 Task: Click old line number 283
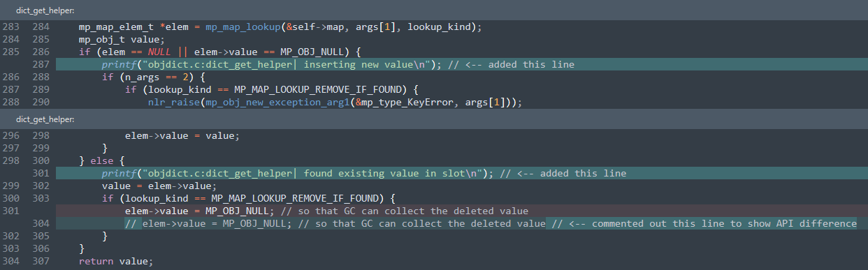click(x=11, y=27)
